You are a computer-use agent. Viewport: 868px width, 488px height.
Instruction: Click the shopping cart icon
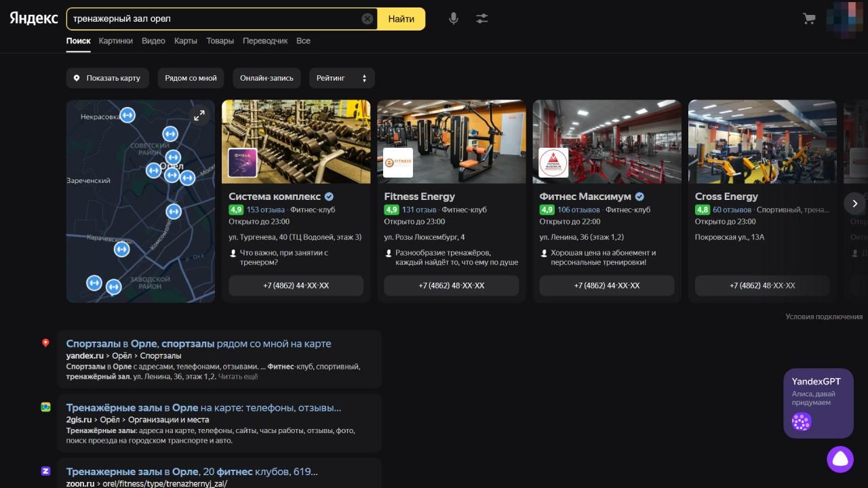808,18
